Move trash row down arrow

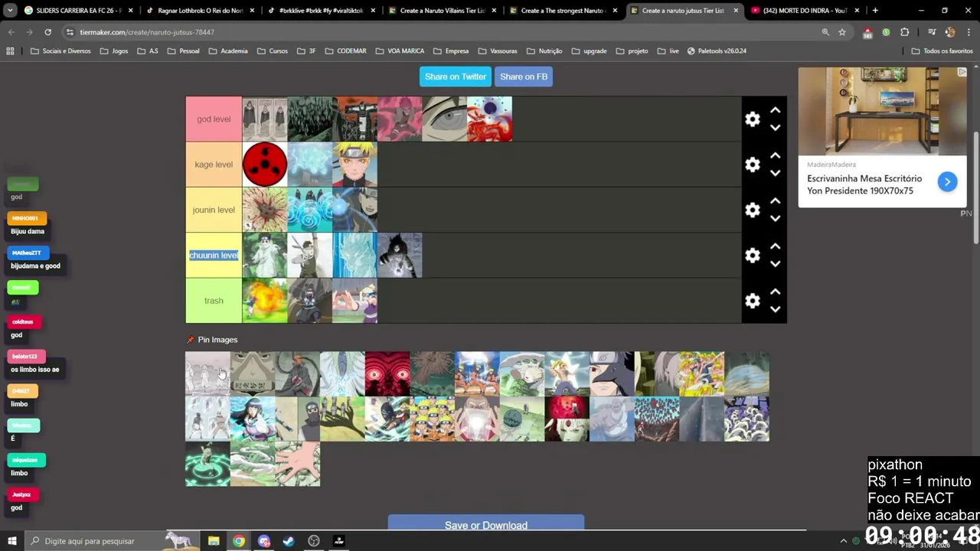(775, 309)
